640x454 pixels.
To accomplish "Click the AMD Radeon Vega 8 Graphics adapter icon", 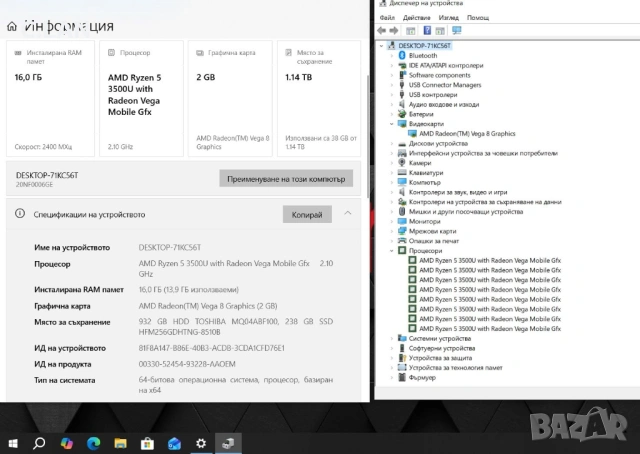I will (412, 134).
